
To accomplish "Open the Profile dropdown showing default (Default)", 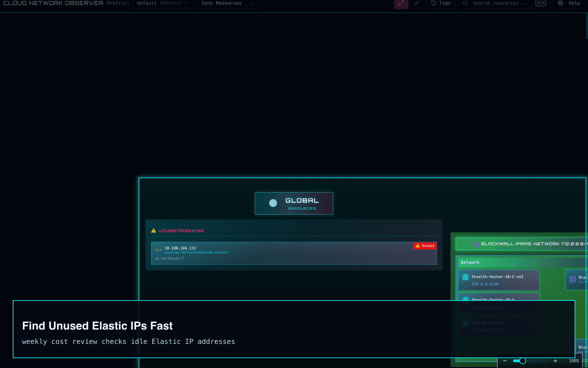I will [x=163, y=3].
